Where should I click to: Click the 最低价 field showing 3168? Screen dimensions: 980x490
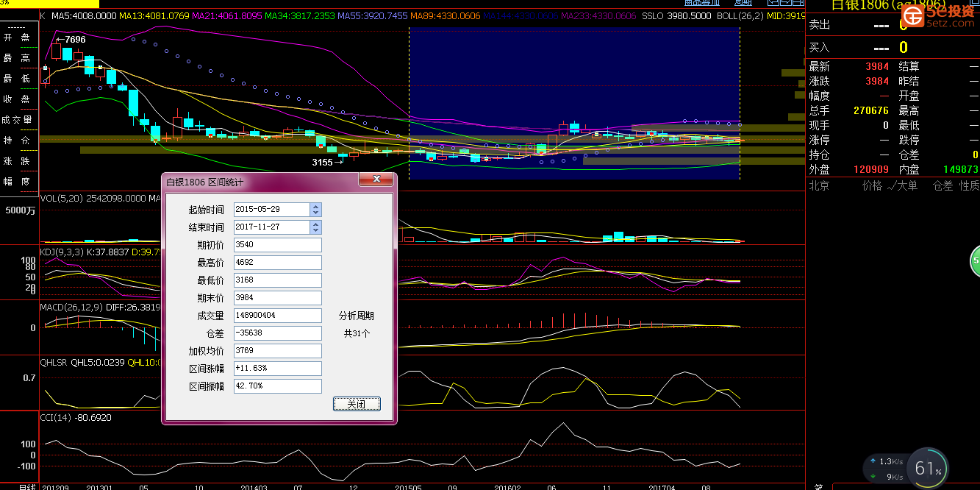click(278, 280)
